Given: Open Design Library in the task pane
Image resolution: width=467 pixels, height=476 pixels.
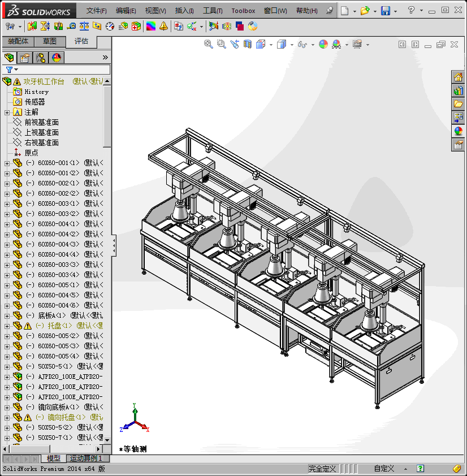Looking at the screenshot, I should pyautogui.click(x=458, y=90).
